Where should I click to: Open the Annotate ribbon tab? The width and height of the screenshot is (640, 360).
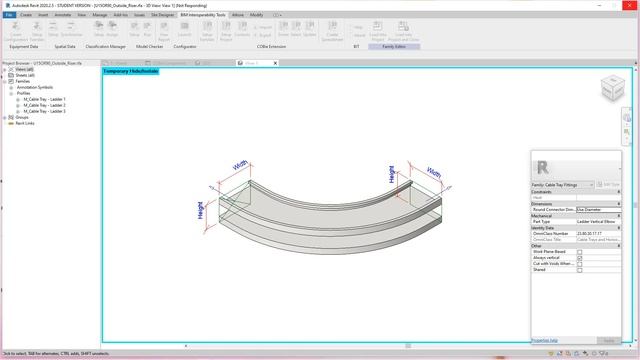[x=62, y=15]
